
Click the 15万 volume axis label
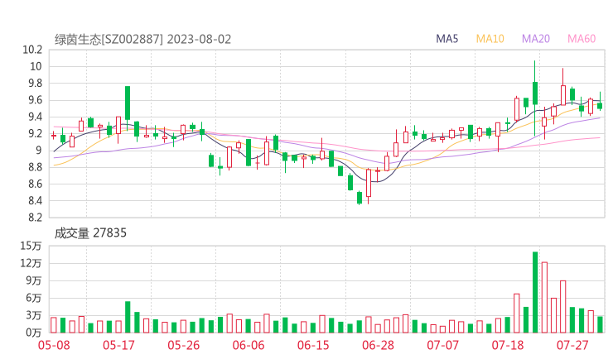coord(31,246)
